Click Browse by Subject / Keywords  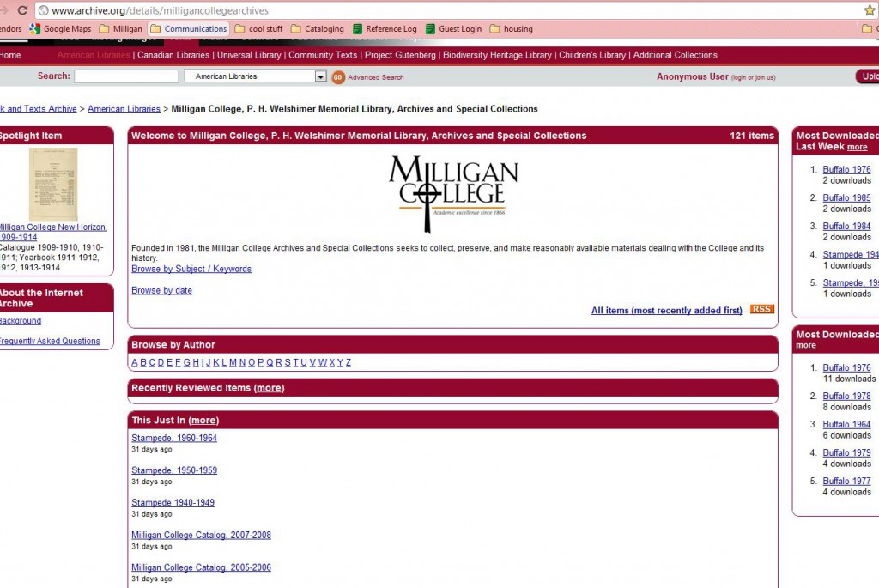(191, 269)
